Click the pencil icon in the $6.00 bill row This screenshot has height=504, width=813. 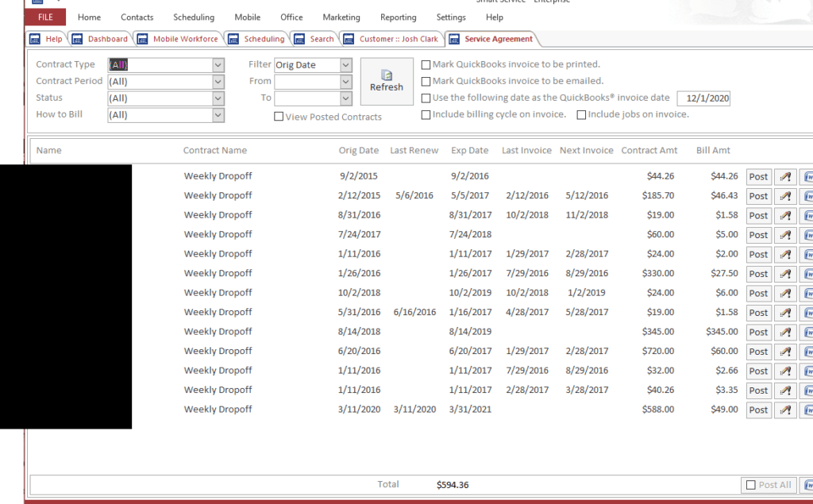(785, 294)
